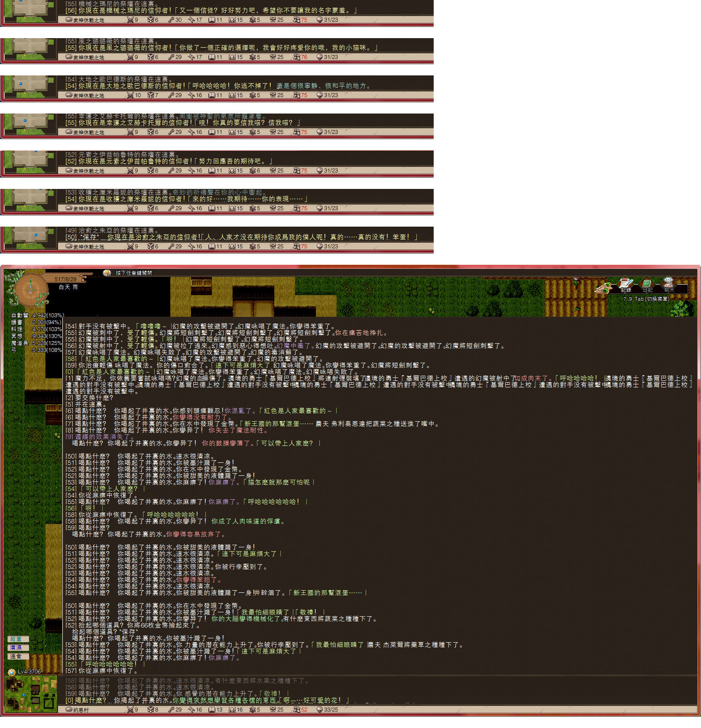Click the magic icon showing 5 in 約恩村 bar
The image size is (701, 728).
coord(253,709)
